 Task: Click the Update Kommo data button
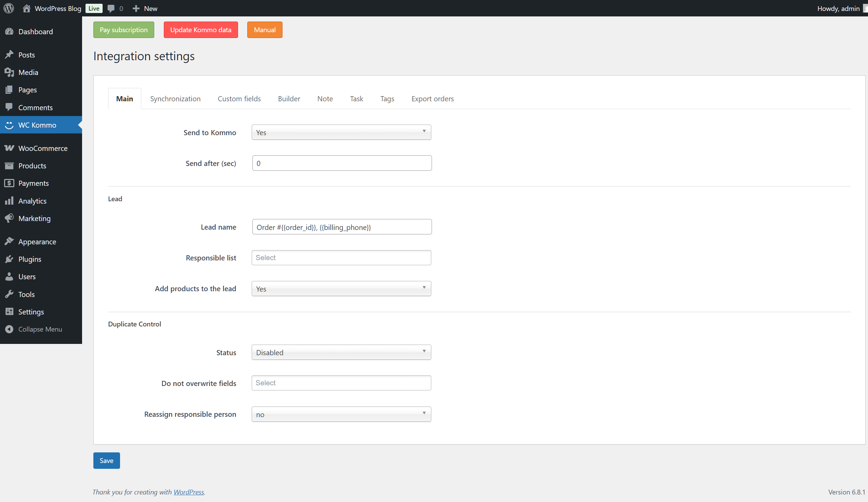tap(200, 30)
